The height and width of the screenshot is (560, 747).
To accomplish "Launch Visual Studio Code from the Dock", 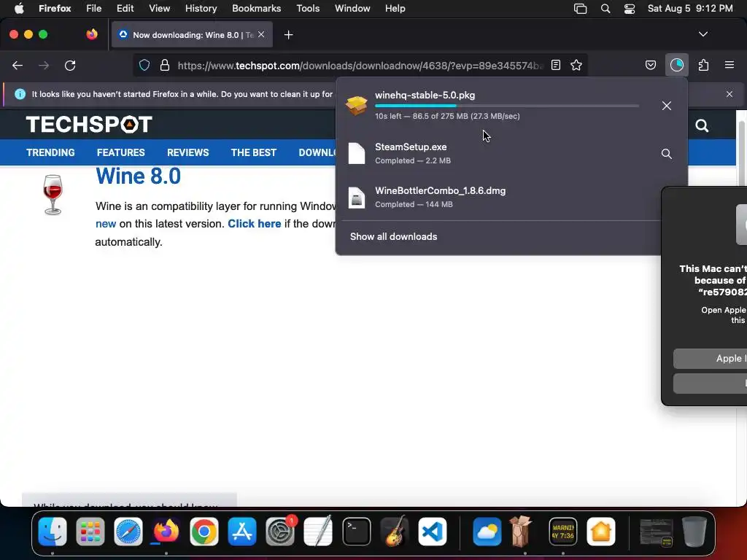I will [x=433, y=531].
